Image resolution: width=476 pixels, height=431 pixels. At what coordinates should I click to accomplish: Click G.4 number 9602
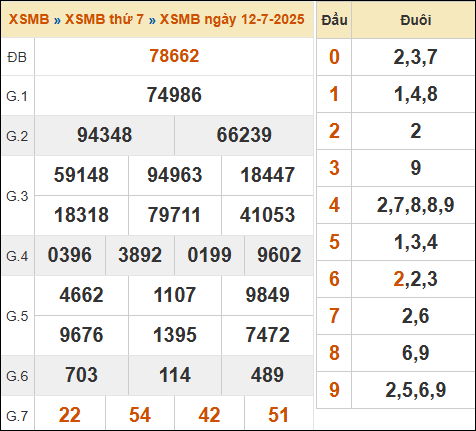[279, 255]
